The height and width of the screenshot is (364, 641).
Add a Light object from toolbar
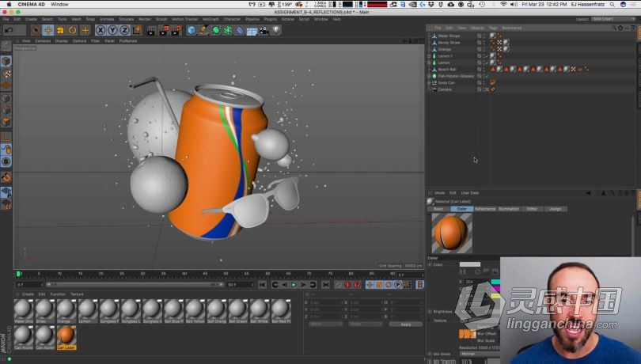(x=276, y=30)
